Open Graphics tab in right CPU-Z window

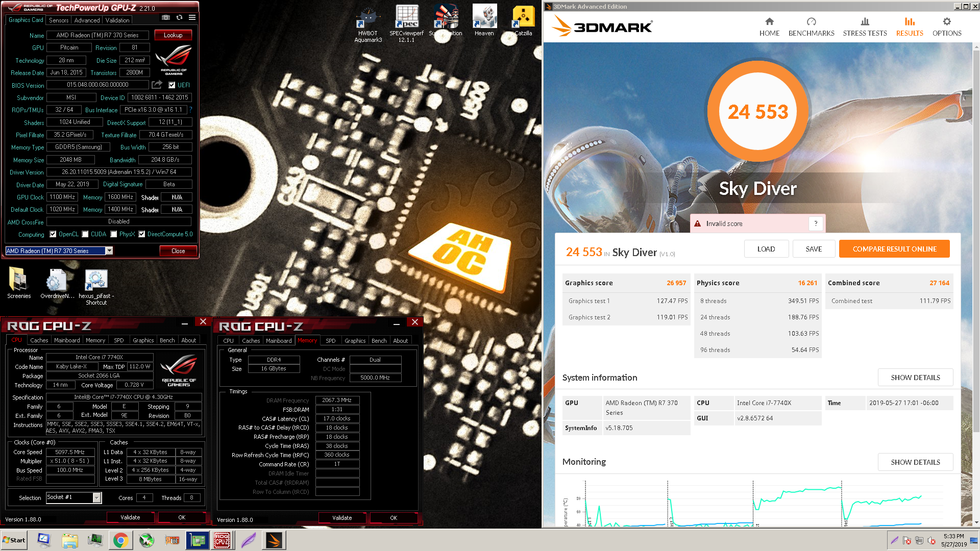click(x=355, y=341)
